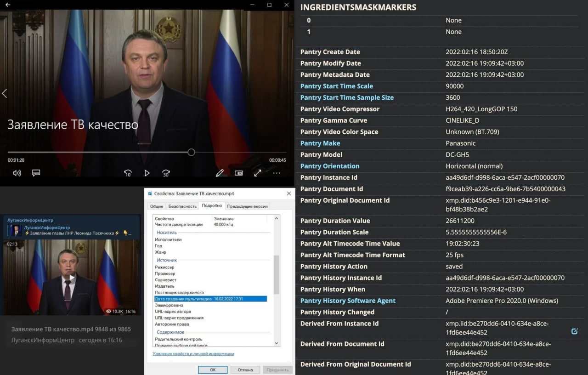Screen dimensions: 588x375
Task: Open the Pantry Start Time Sample Size link
Action: pyautogui.click(x=347, y=97)
